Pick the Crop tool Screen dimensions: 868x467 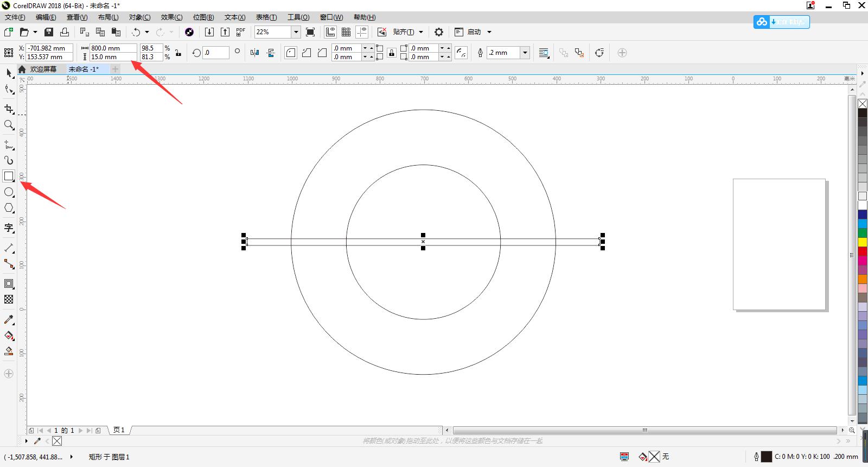coord(9,109)
